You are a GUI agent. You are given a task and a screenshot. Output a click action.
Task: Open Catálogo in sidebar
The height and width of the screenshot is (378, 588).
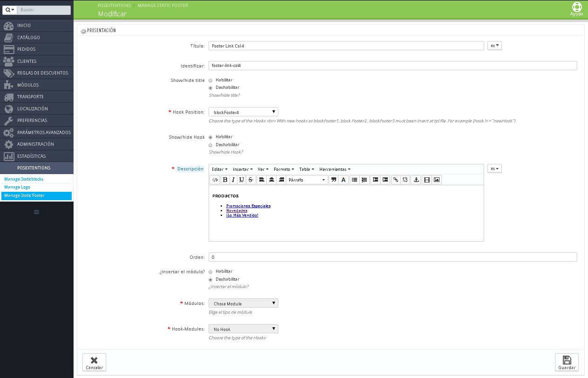click(x=37, y=37)
